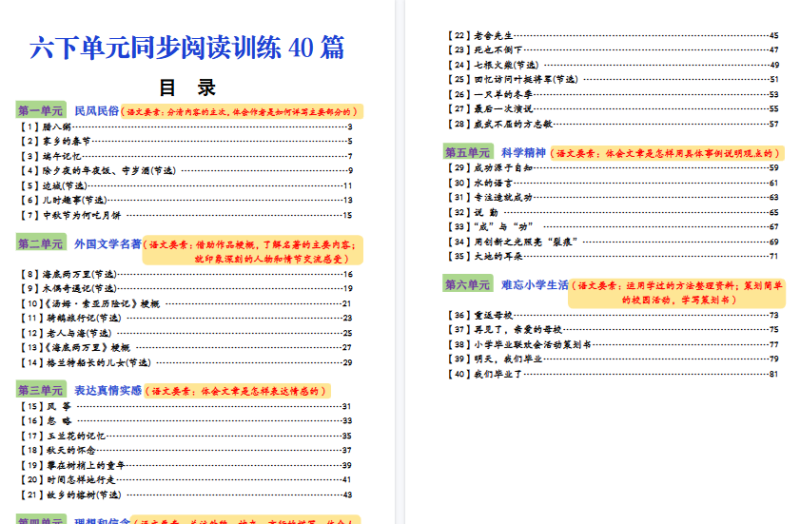The height and width of the screenshot is (524, 800).
Task: Click page number 81 of entry 40
Action: [774, 374]
